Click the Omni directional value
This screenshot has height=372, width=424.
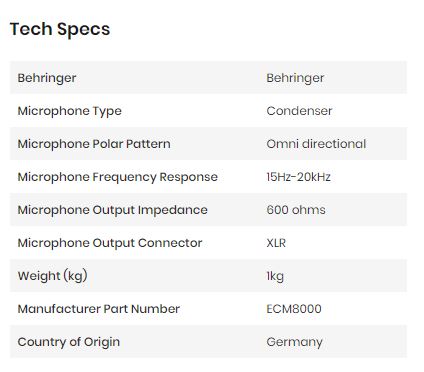coord(316,144)
